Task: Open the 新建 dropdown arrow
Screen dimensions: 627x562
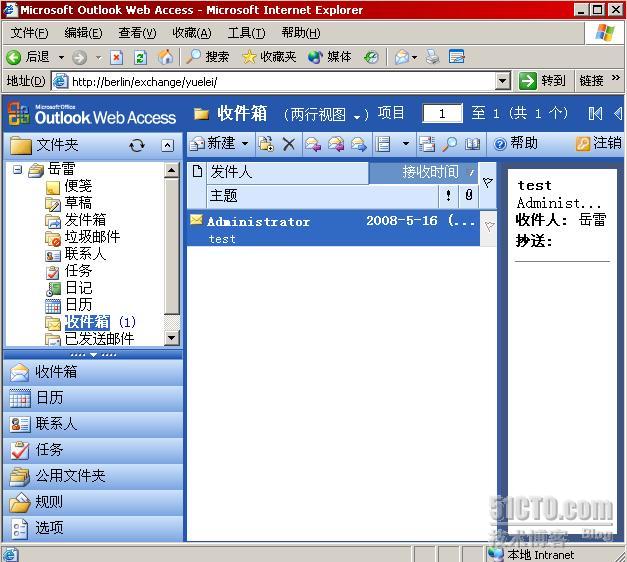Action: (x=245, y=143)
